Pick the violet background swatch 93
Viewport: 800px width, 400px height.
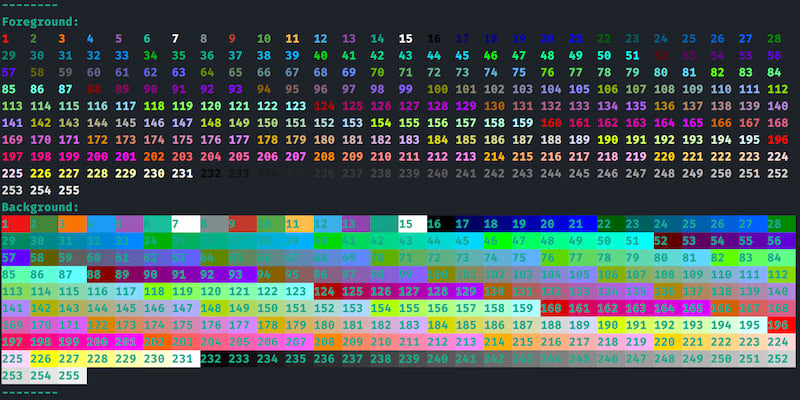[242, 274]
